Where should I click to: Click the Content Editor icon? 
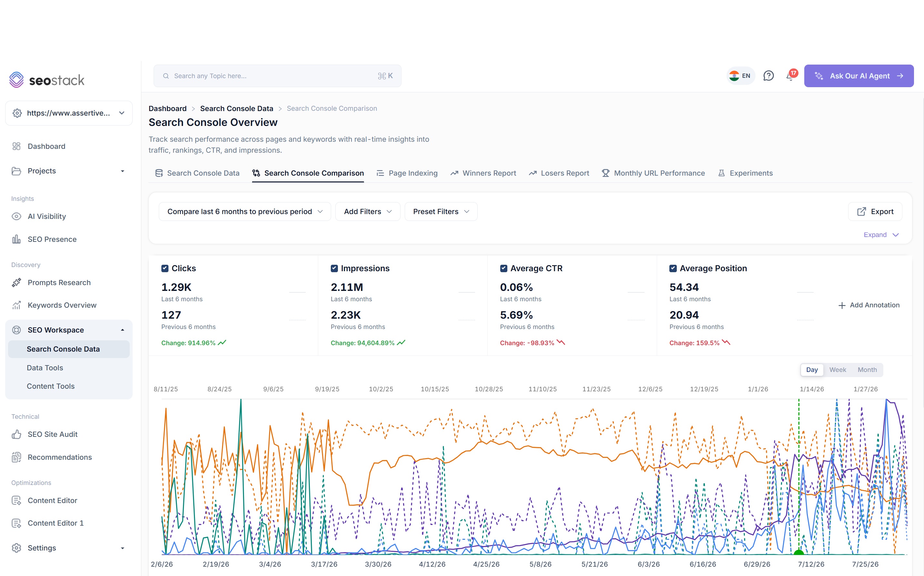16,500
